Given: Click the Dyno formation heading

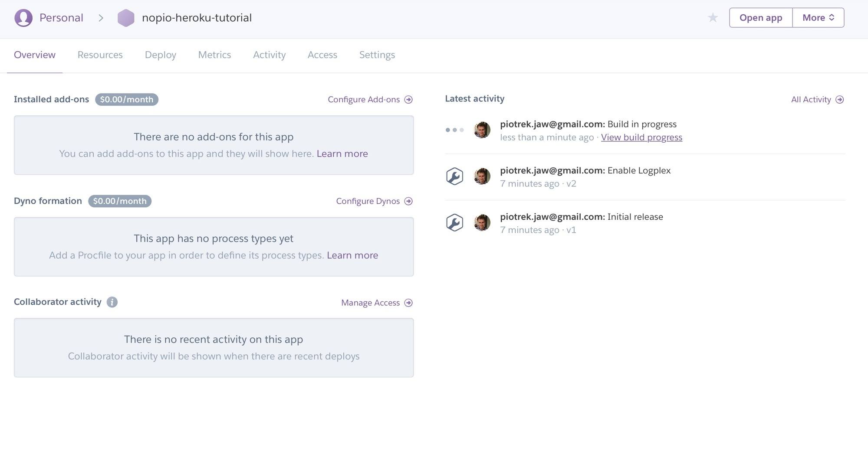Looking at the screenshot, I should click(x=48, y=201).
